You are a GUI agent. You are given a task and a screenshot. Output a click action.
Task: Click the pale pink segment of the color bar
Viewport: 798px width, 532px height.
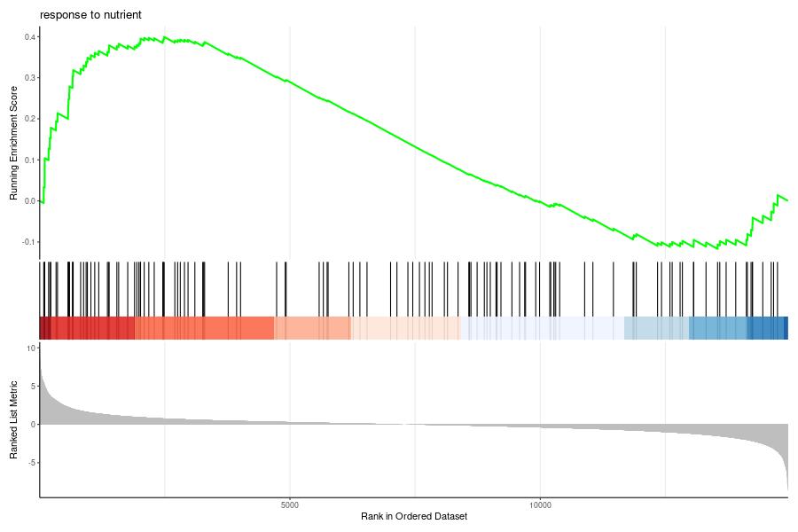[405, 328]
